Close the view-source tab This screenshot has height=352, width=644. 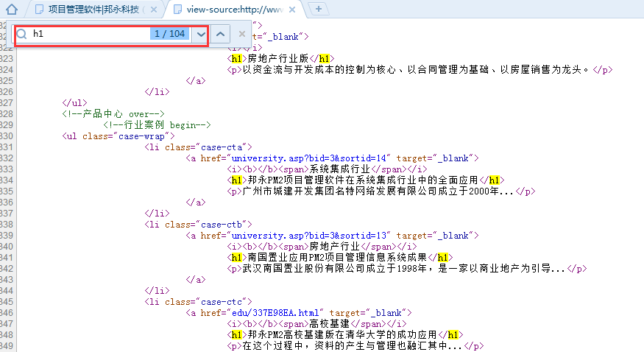[292, 10]
